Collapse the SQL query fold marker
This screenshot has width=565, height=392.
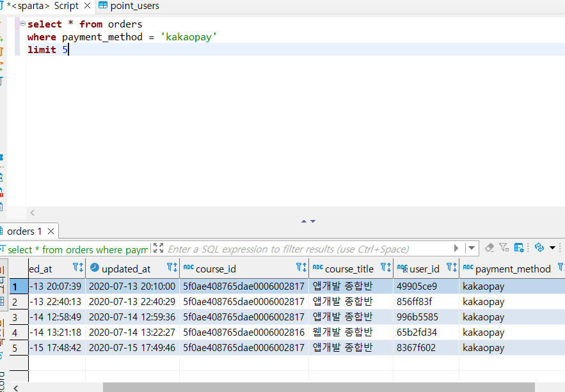pyautogui.click(x=22, y=24)
